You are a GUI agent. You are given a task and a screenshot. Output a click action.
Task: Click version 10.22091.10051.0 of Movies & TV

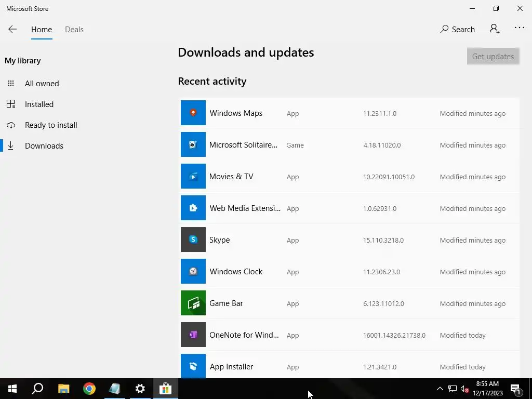(389, 177)
